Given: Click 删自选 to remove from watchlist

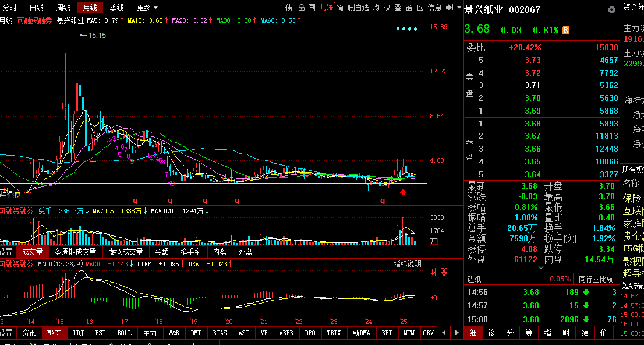Looking at the screenshot, I should (x=358, y=8).
